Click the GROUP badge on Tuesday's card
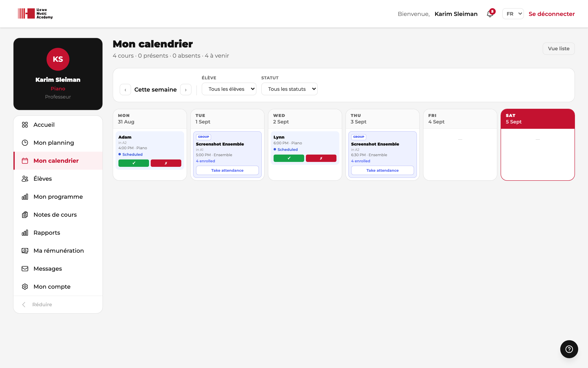The height and width of the screenshot is (368, 588). click(x=203, y=137)
